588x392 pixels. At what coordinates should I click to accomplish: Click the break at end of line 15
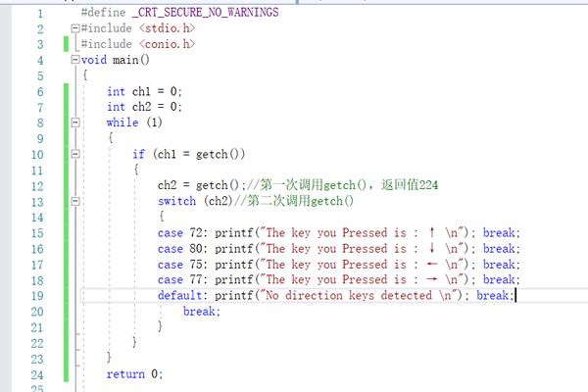pyautogui.click(x=499, y=233)
